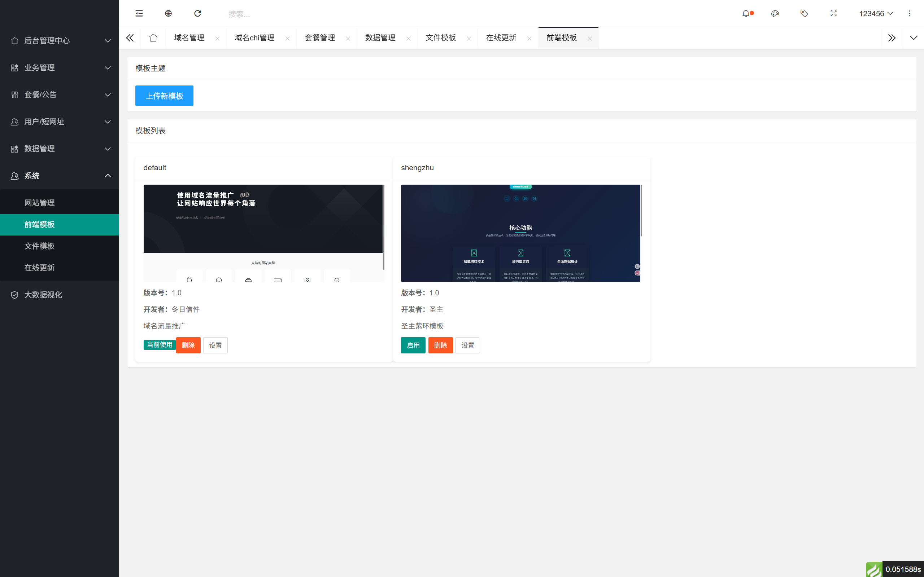
Task: Open the 123456 account dropdown
Action: [876, 13]
